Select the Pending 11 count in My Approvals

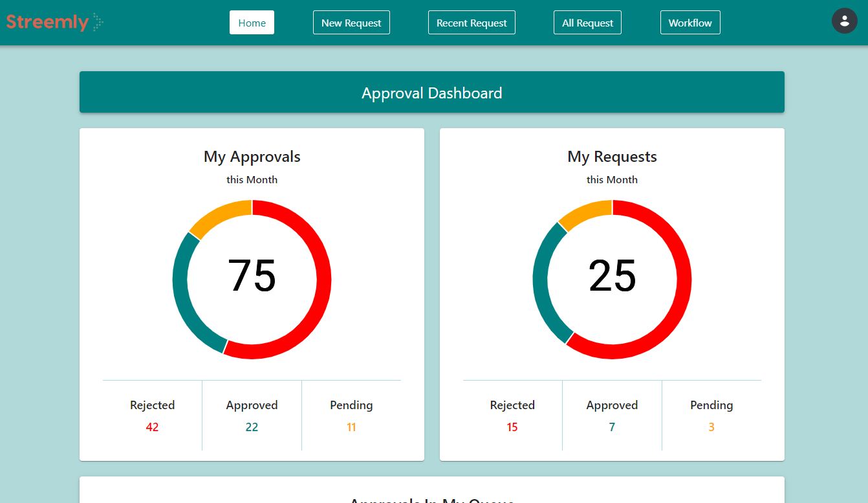pos(351,427)
